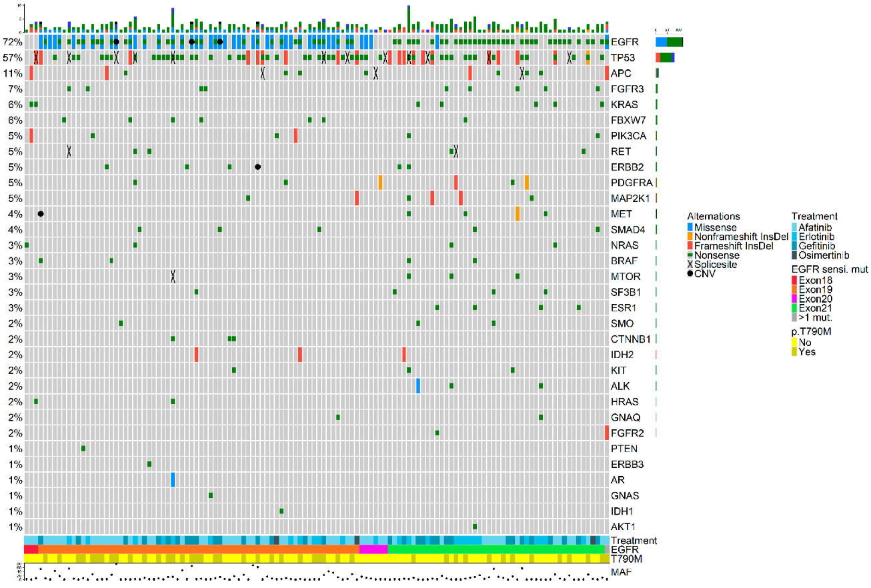This screenshot has height=588, width=871.
Task: Click the p.T790M Yes legend swatch
Action: (794, 351)
